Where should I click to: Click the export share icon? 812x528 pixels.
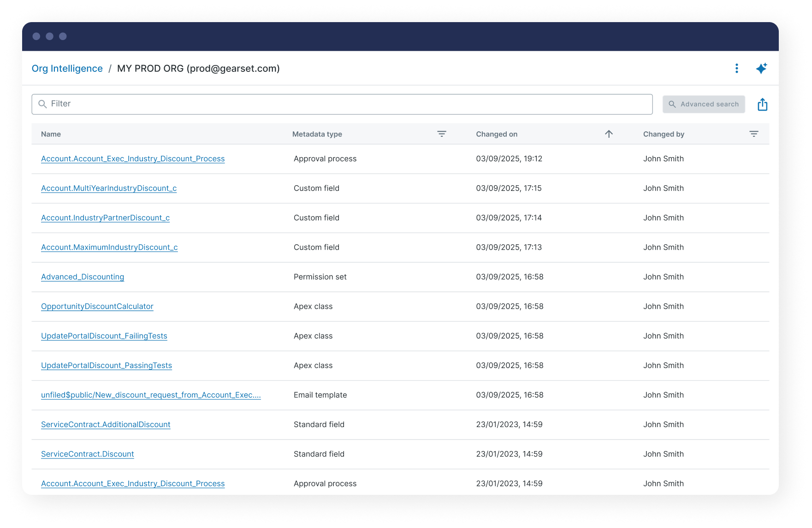pyautogui.click(x=762, y=105)
